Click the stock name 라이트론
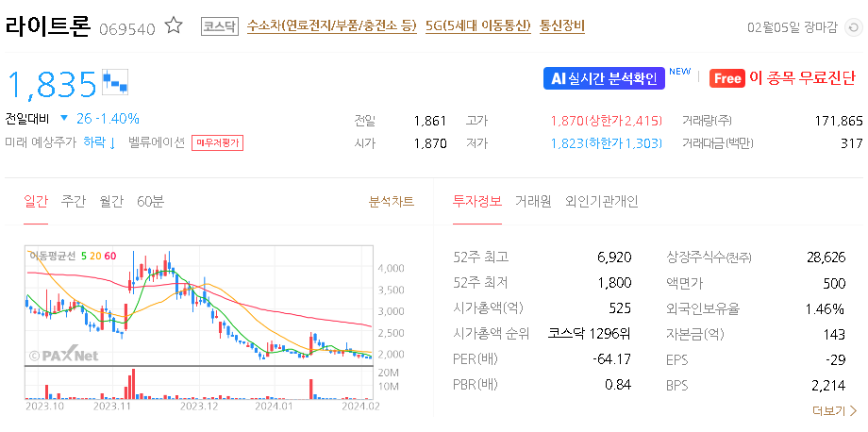The height and width of the screenshot is (432, 868). point(47,26)
